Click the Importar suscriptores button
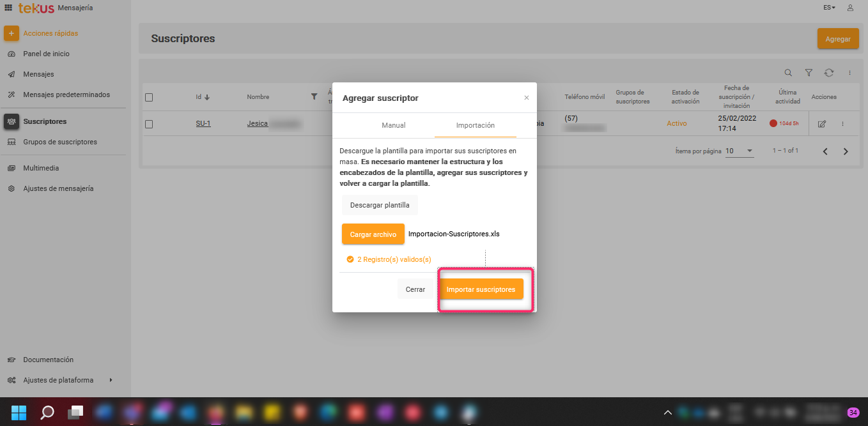This screenshot has width=868, height=426. click(x=481, y=289)
